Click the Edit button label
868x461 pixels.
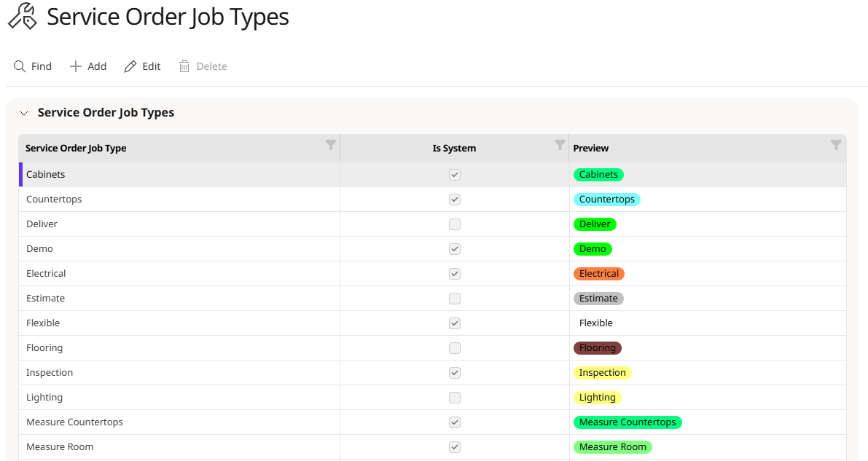[x=151, y=66]
